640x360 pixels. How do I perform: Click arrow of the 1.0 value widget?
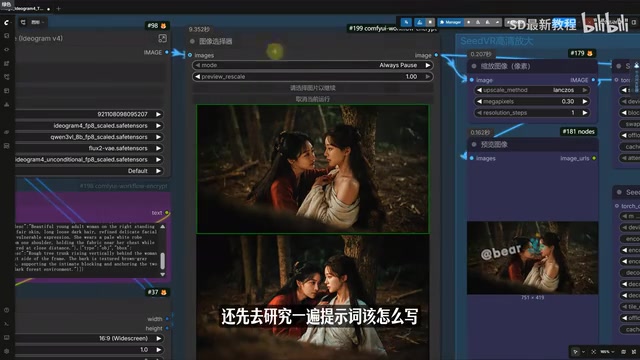tap(158, 350)
